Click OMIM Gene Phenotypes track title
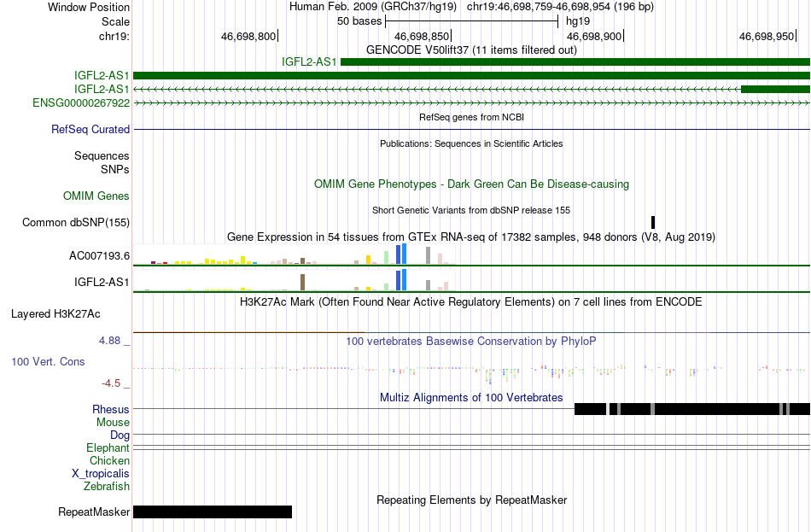 click(x=472, y=184)
